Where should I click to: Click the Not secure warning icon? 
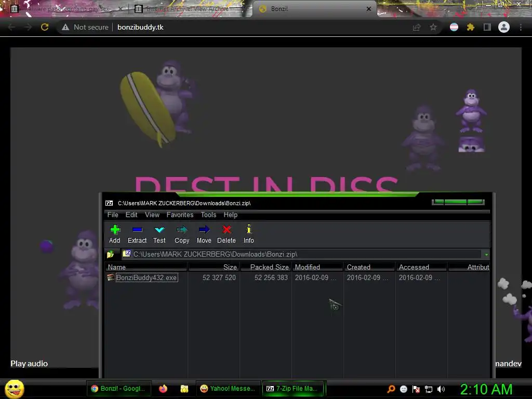pos(65,27)
